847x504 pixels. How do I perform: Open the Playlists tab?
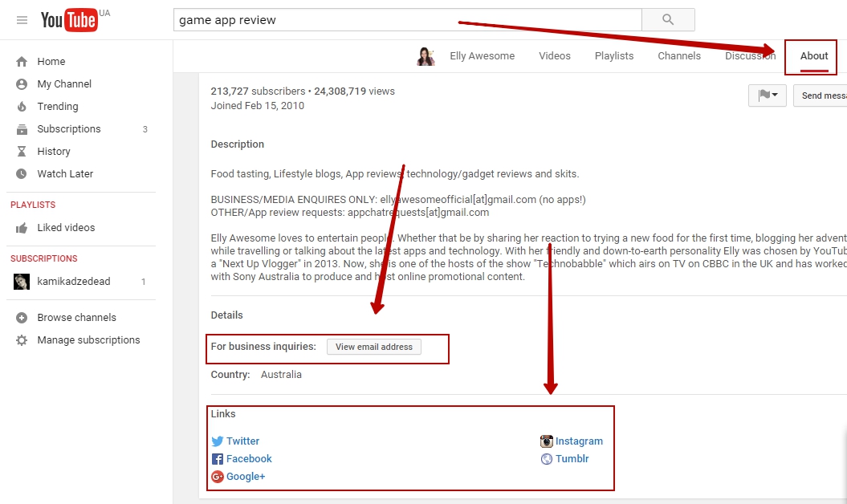(x=614, y=56)
